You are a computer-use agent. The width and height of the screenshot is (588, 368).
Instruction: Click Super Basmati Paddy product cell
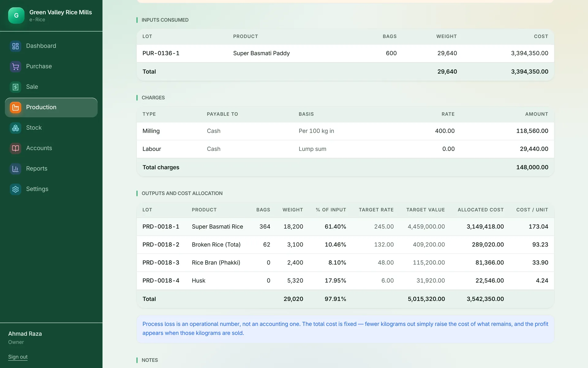point(261,53)
